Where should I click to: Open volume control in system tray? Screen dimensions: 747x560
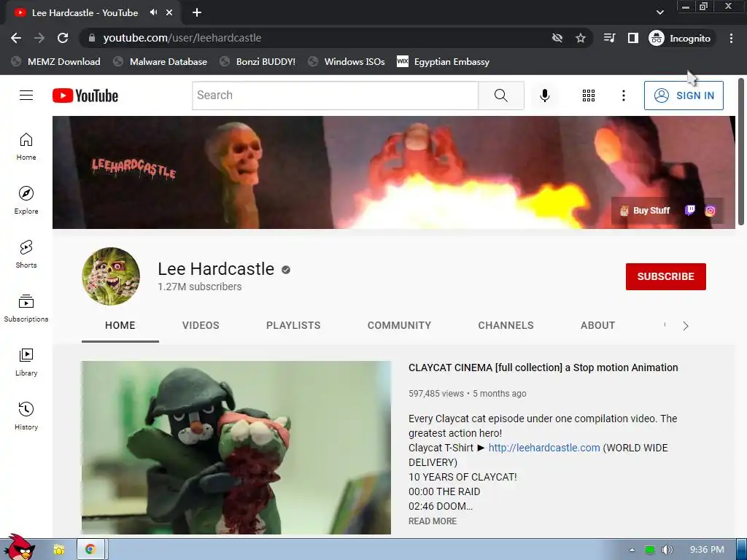click(667, 550)
